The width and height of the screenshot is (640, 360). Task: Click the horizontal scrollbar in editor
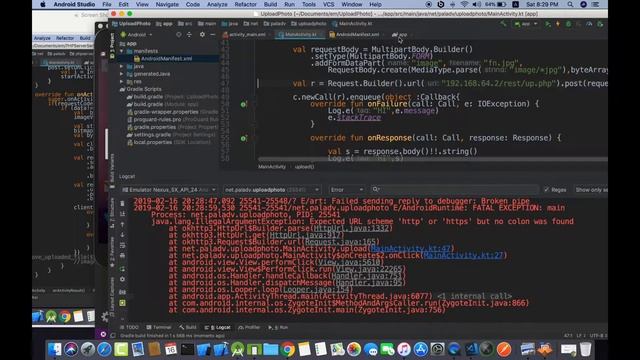[433, 159]
